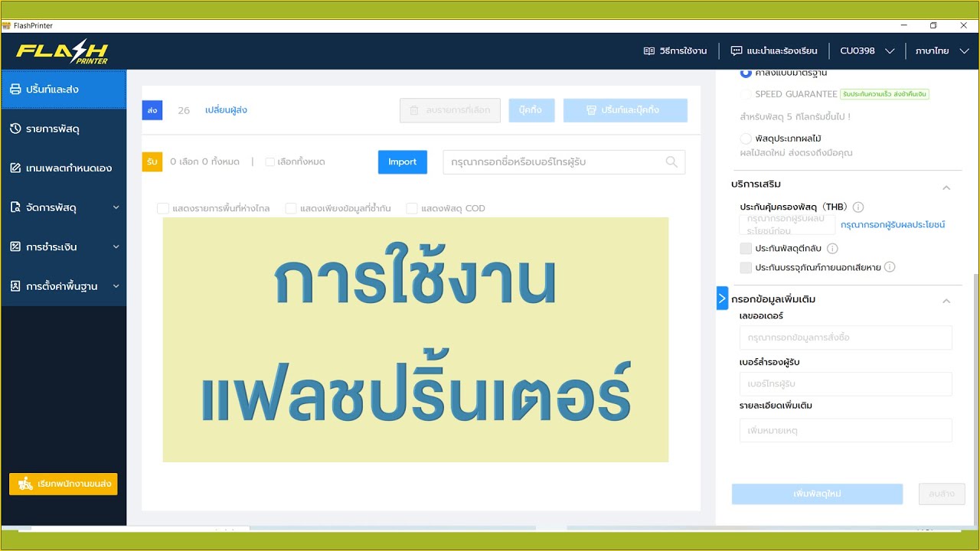The width and height of the screenshot is (980, 551).
Task: Click the ลบล้าง clear button
Action: [x=942, y=494]
